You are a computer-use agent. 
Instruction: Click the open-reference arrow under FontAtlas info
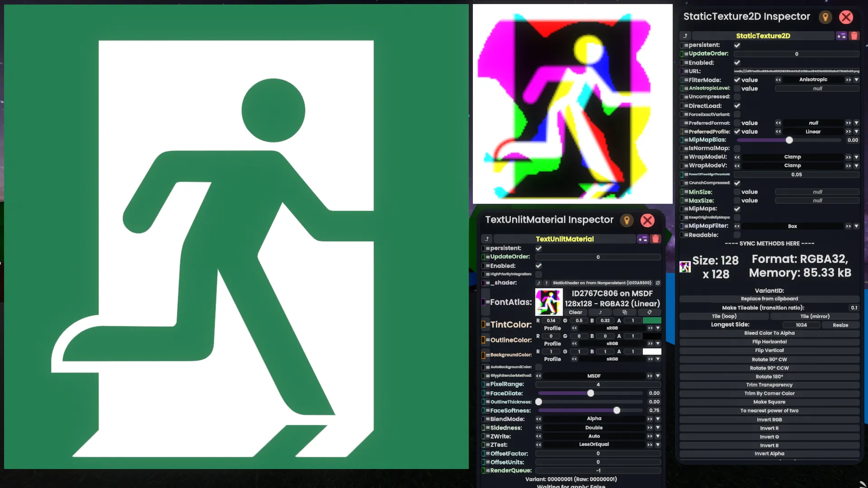(600, 312)
